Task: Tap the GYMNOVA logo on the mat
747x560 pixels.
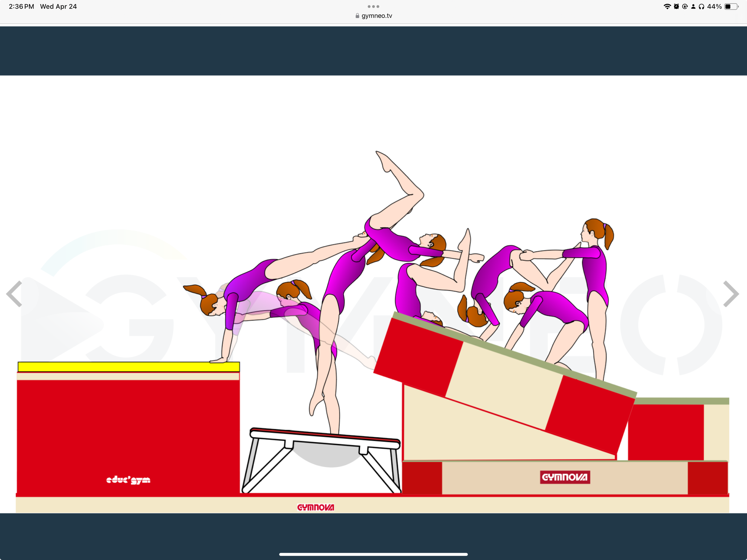Action: pos(565,478)
